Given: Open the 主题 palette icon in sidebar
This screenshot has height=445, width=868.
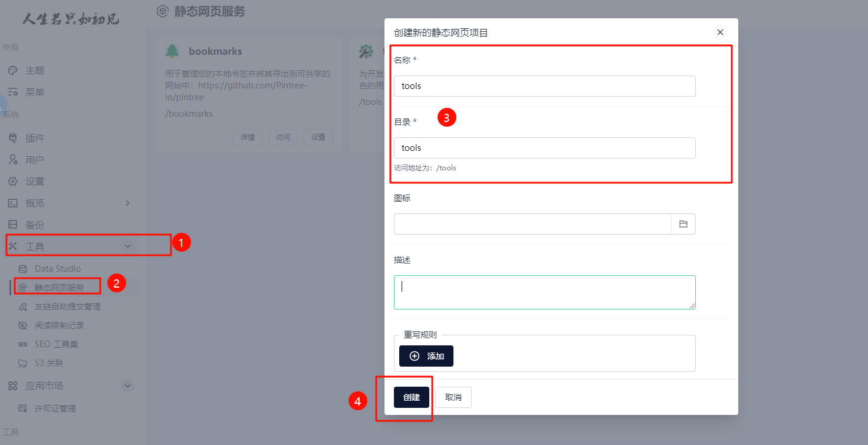Looking at the screenshot, I should click(12, 71).
